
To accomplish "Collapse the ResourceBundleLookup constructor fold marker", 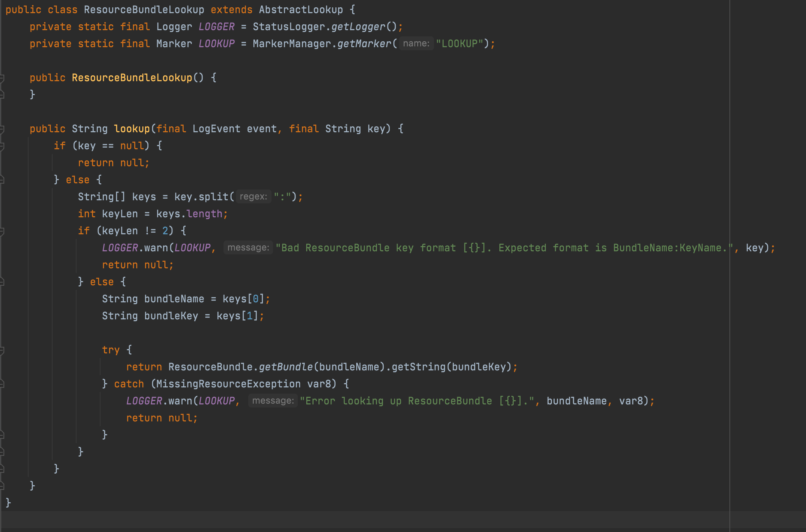I will pyautogui.click(x=2, y=78).
